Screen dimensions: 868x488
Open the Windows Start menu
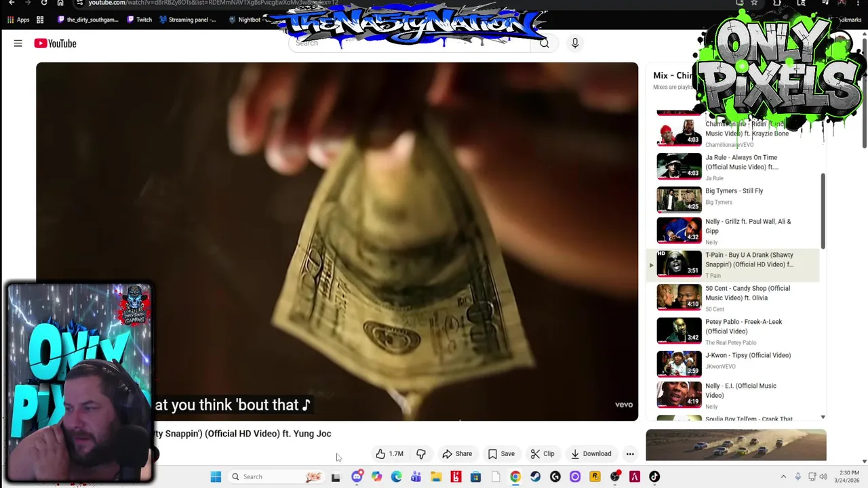click(216, 476)
